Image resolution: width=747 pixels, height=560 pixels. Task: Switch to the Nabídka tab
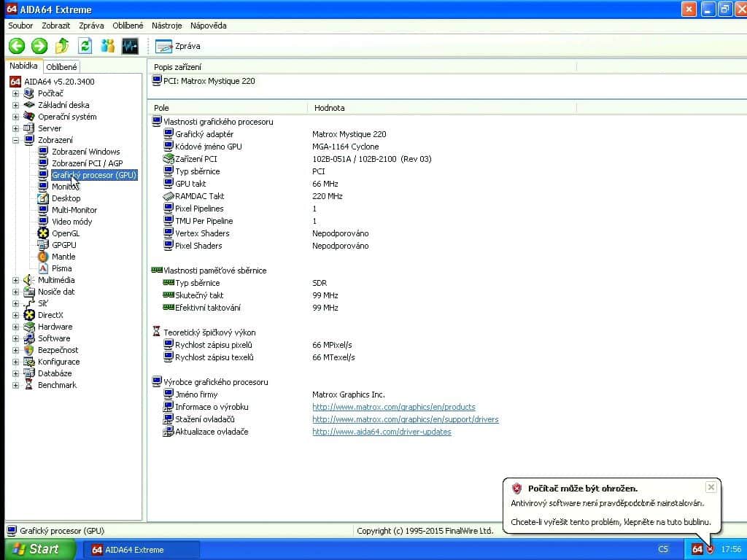(x=23, y=66)
